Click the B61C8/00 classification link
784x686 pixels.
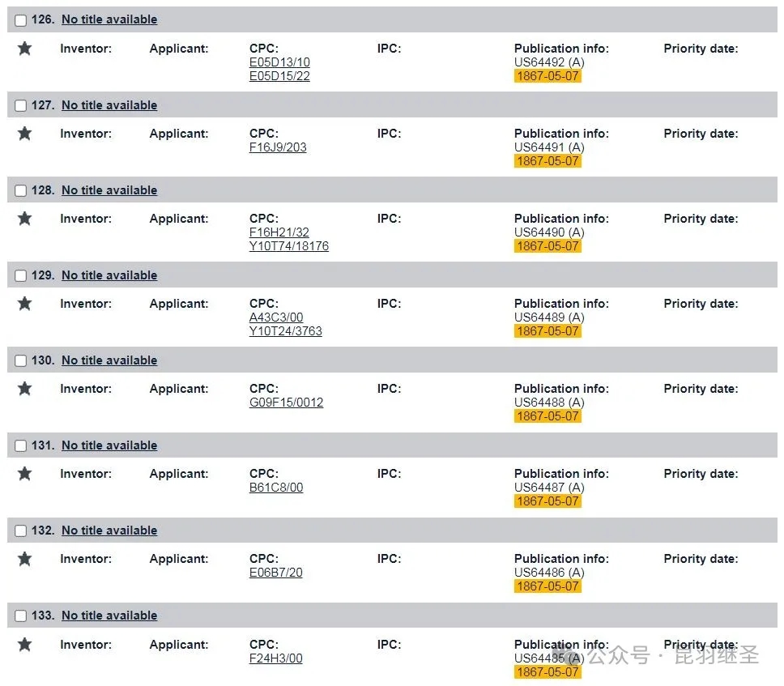point(276,487)
